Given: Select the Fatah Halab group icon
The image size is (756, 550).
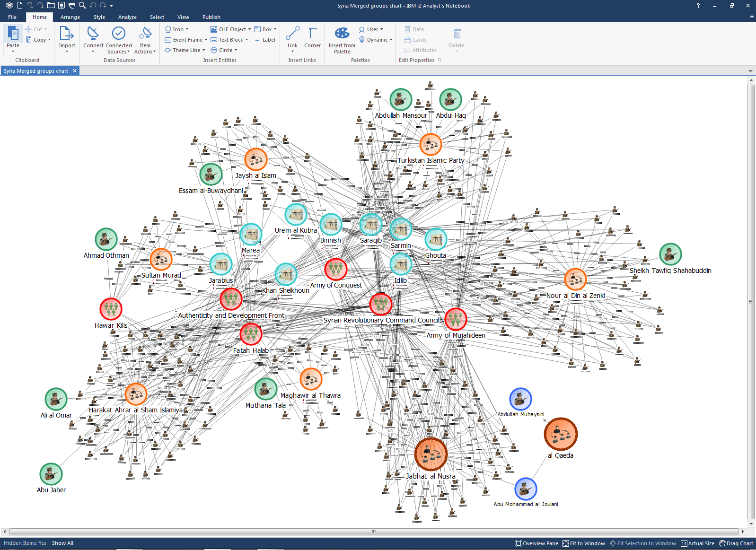Looking at the screenshot, I should click(251, 334).
